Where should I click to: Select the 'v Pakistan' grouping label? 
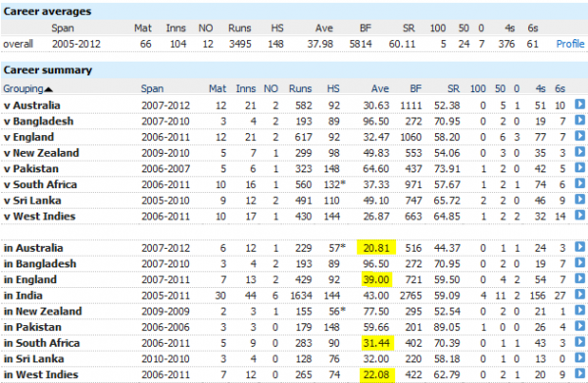pyautogui.click(x=31, y=168)
